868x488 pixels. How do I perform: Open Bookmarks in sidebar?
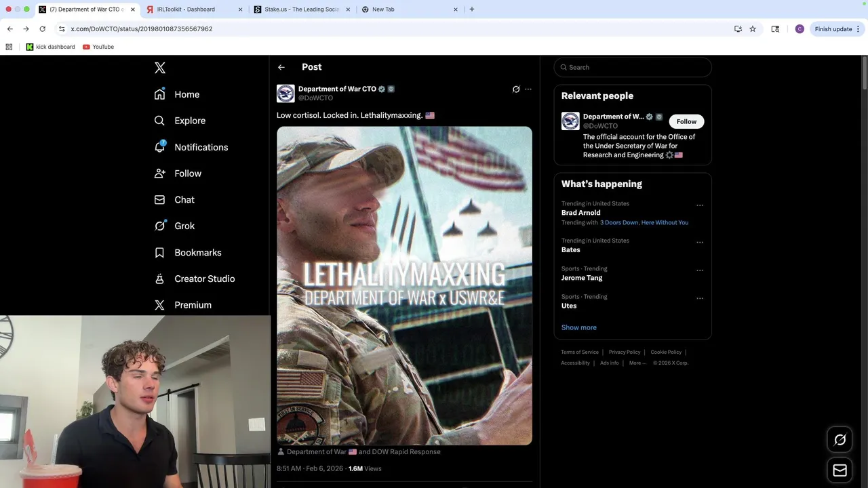pos(188,252)
